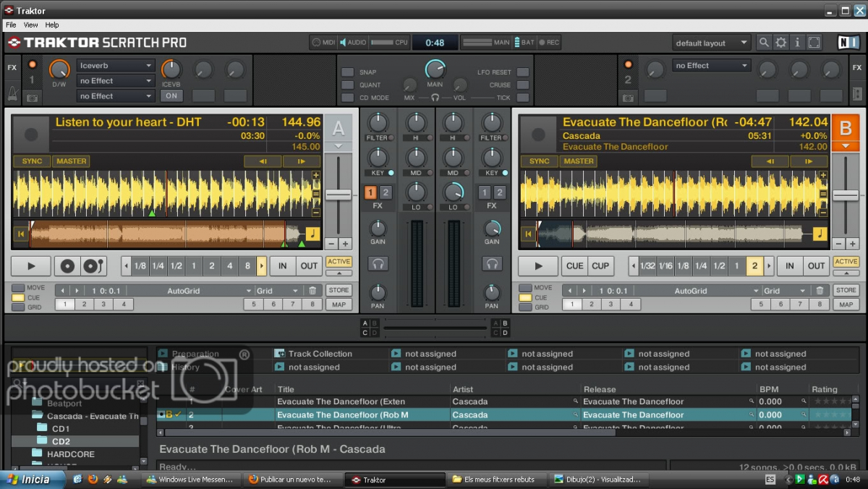Toggle the SNAP button
Screen dimensions: 868x489
tap(348, 72)
